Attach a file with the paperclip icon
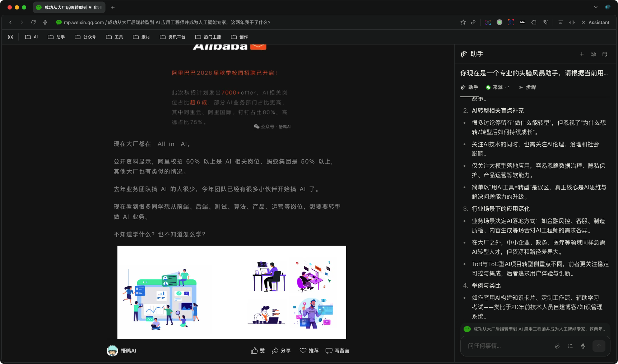 point(557,346)
